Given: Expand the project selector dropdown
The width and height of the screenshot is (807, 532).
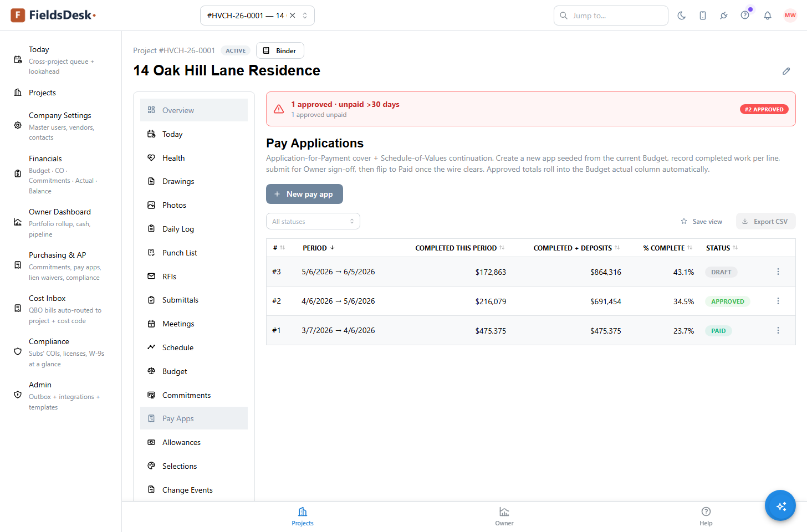Looking at the screenshot, I should pyautogui.click(x=305, y=16).
